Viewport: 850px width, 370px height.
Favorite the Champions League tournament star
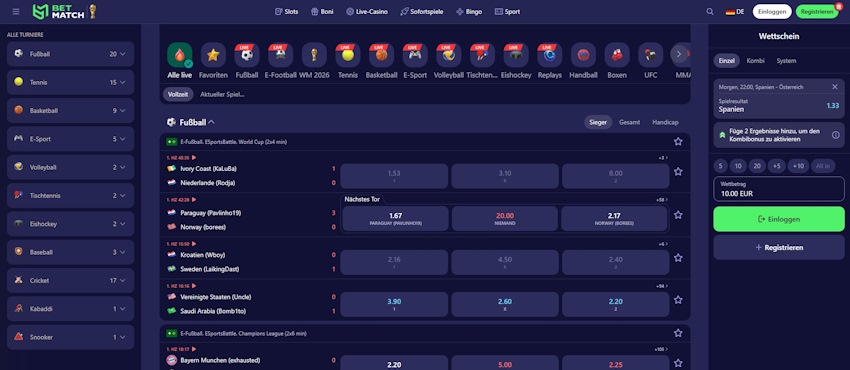[x=678, y=333]
